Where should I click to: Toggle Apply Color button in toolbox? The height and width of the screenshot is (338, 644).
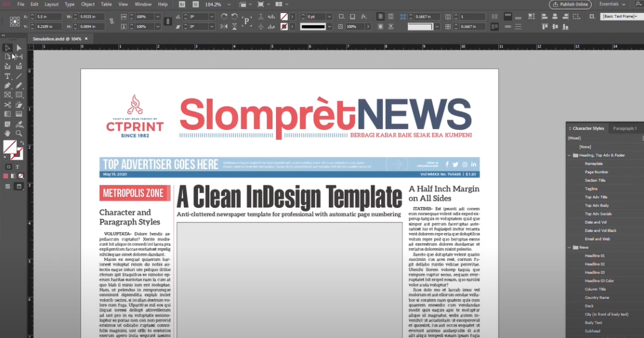(6, 176)
